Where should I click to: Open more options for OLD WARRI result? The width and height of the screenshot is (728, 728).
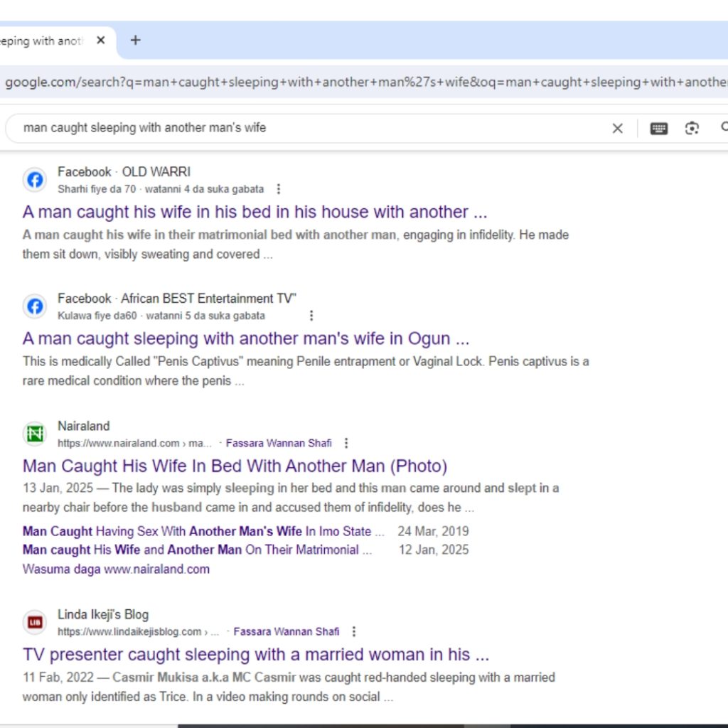278,189
